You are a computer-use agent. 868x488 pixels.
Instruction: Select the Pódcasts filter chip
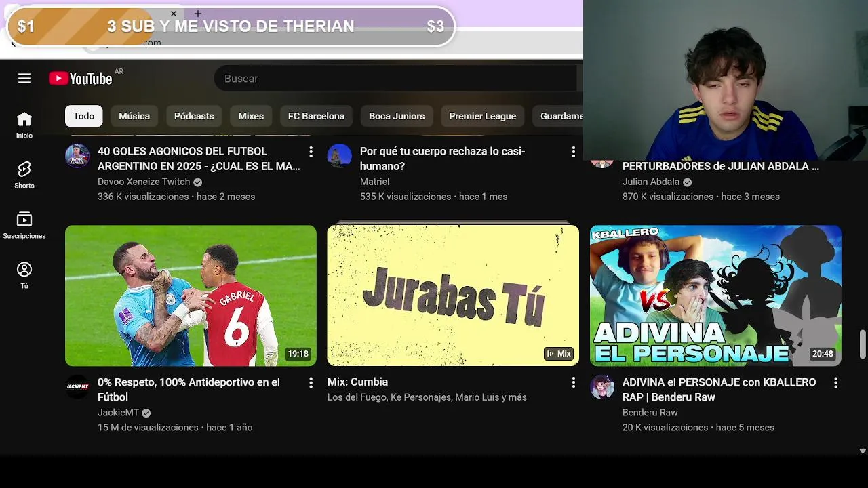point(194,116)
